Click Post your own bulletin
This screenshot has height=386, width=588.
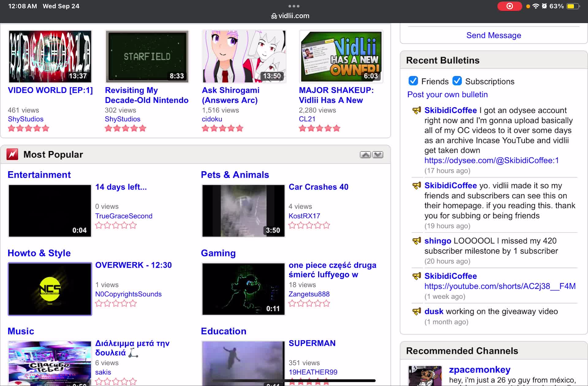tap(447, 94)
